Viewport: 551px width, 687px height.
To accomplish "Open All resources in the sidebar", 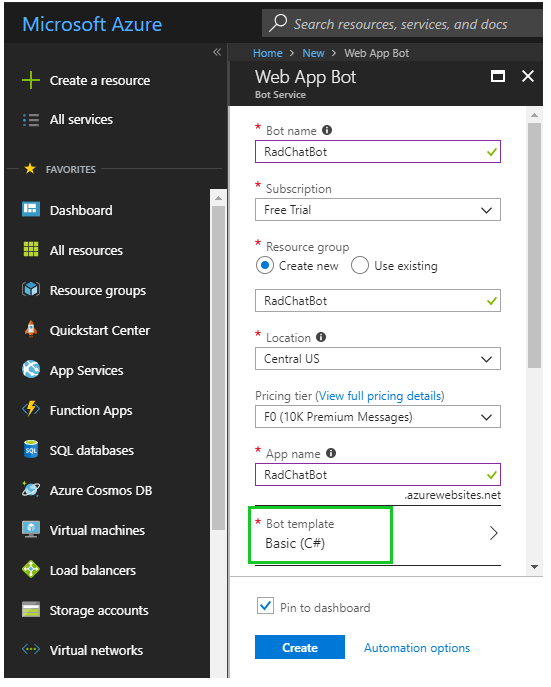I will (86, 250).
